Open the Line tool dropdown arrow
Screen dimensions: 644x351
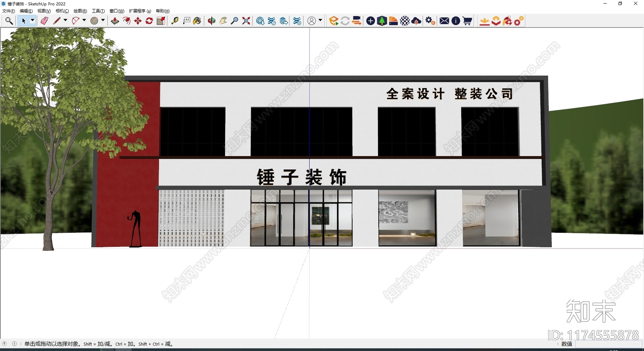(65, 20)
